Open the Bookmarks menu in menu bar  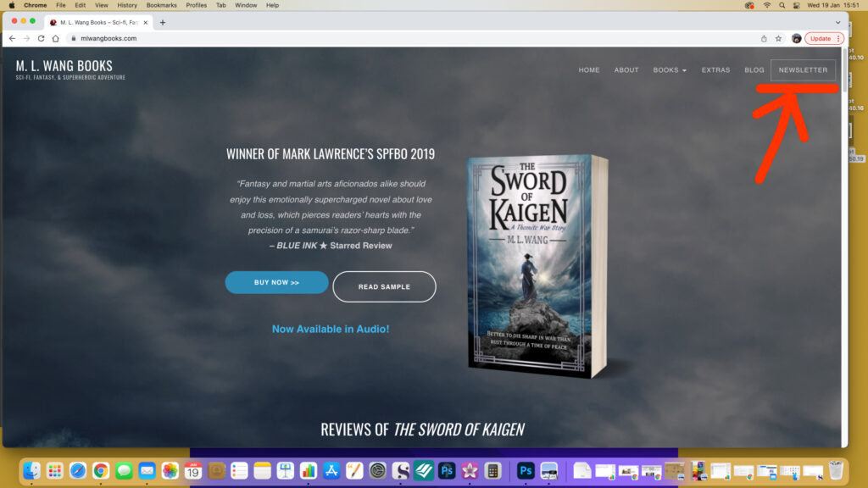(x=161, y=5)
